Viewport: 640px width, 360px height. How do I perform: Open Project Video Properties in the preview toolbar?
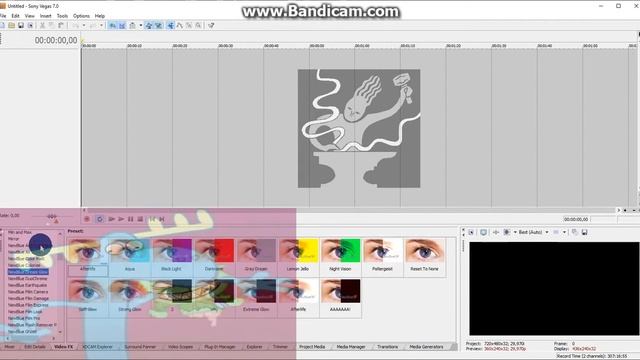pyautogui.click(x=471, y=232)
